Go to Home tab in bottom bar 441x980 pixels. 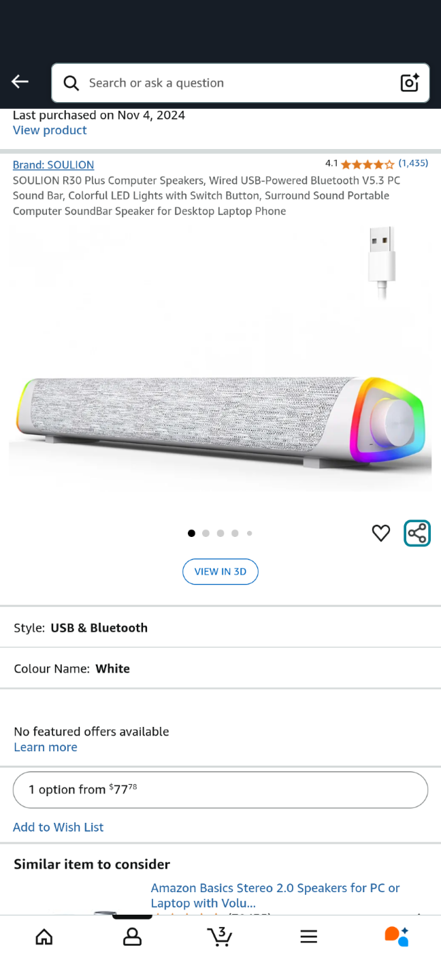[44, 937]
